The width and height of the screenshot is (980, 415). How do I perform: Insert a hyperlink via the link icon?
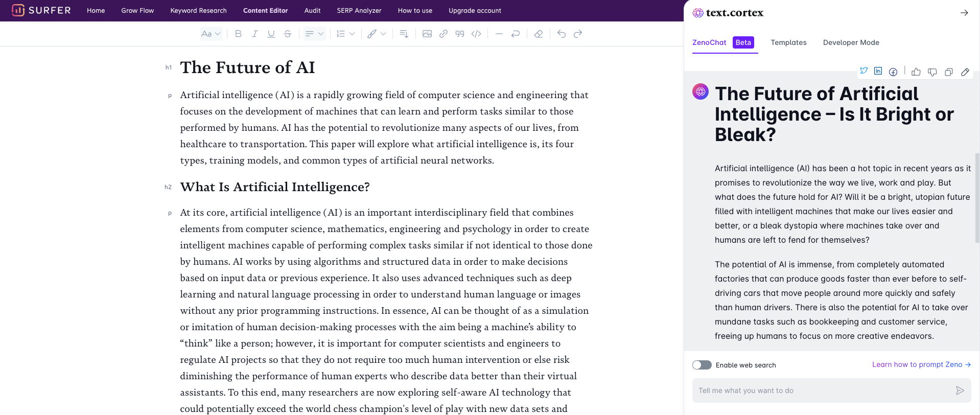(444, 34)
